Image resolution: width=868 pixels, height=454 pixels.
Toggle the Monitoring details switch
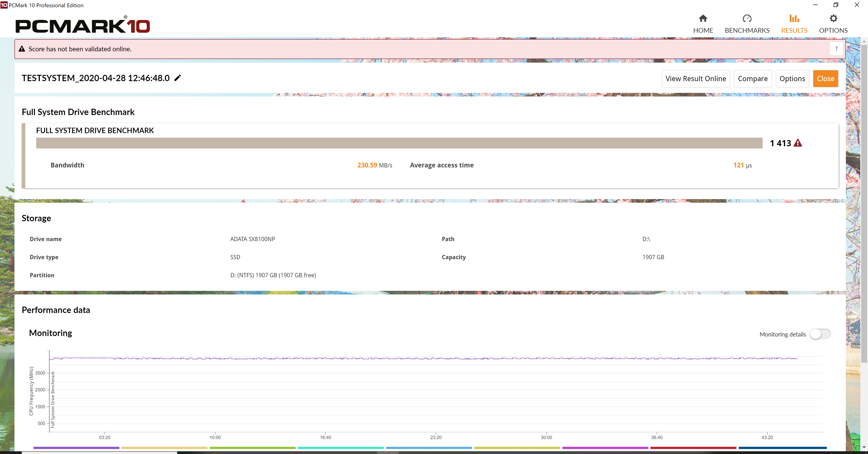point(820,334)
